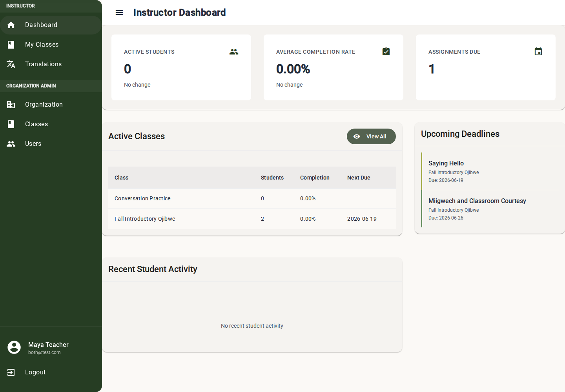Click the completion rate clipboard icon
The height and width of the screenshot is (392, 565).
coord(386,51)
